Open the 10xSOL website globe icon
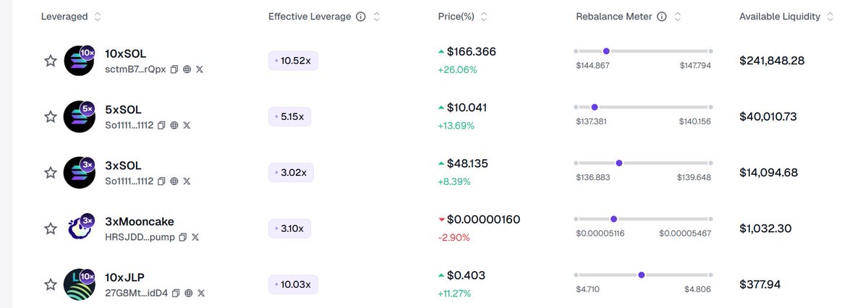 point(187,69)
